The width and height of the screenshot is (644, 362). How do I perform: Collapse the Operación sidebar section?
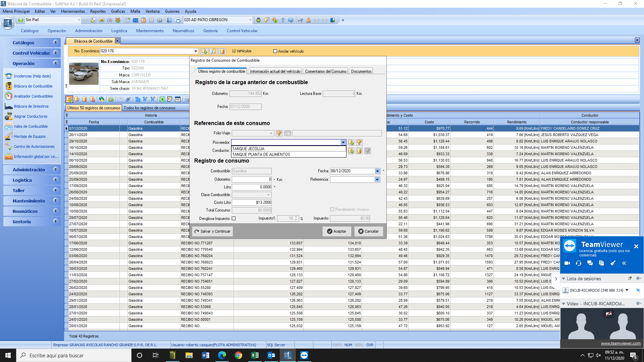click(56, 63)
